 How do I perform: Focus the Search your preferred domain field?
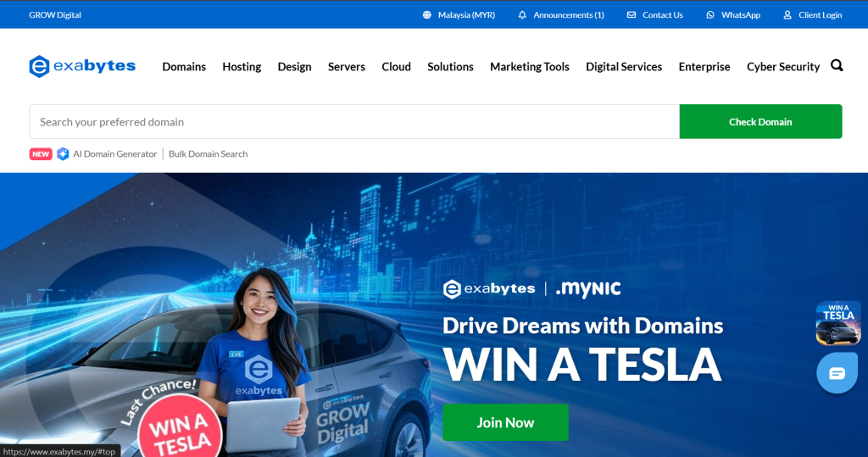pos(354,122)
